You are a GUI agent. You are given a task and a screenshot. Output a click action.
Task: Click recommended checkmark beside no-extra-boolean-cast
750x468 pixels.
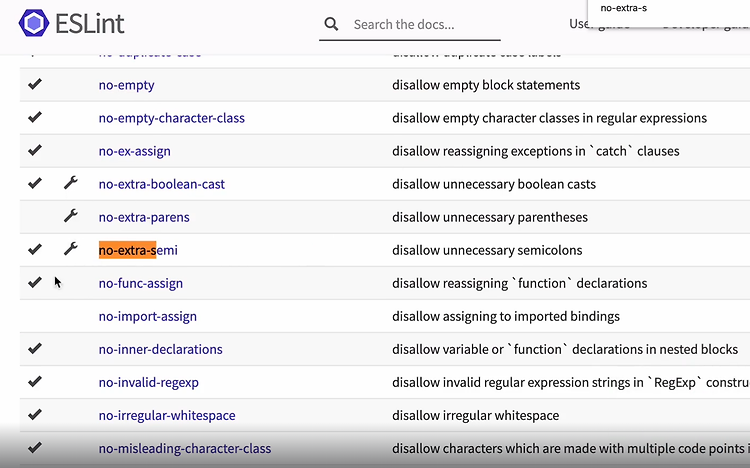[x=34, y=183]
